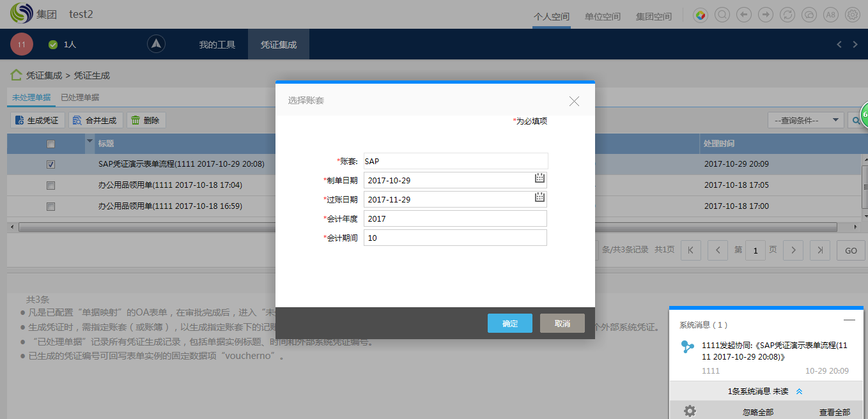
Task: Click the 合并生成 toolbar button
Action: click(95, 120)
